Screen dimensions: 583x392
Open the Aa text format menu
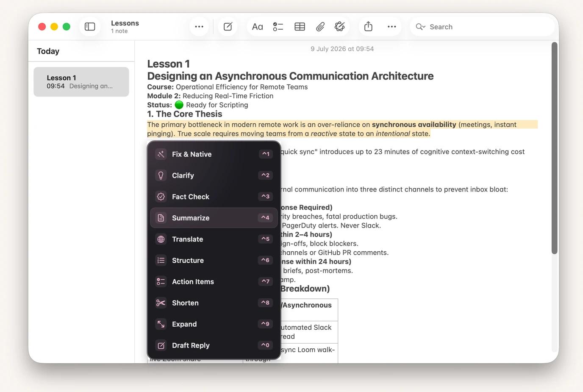point(257,27)
